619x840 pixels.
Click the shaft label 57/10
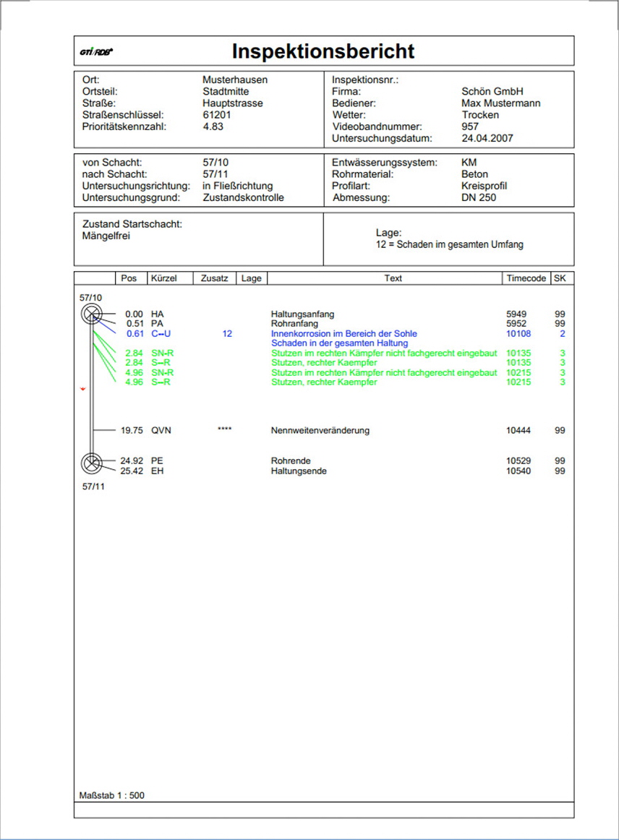tap(90, 296)
